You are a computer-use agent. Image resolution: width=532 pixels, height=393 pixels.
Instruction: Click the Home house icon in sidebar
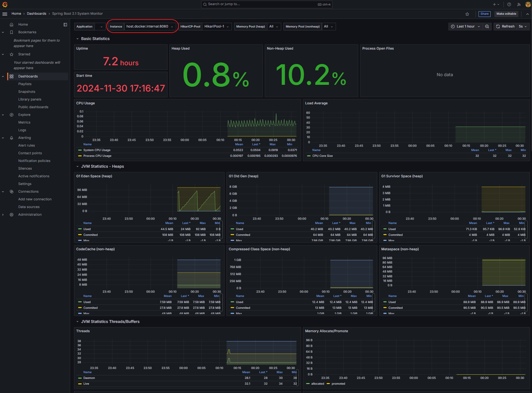pos(12,25)
